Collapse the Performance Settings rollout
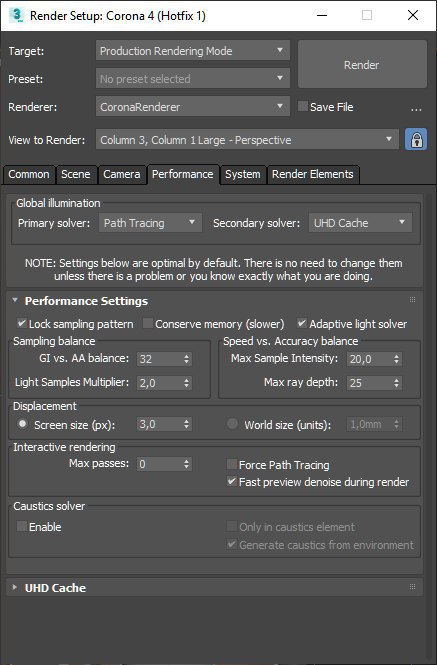437x665 pixels. [x=15, y=300]
